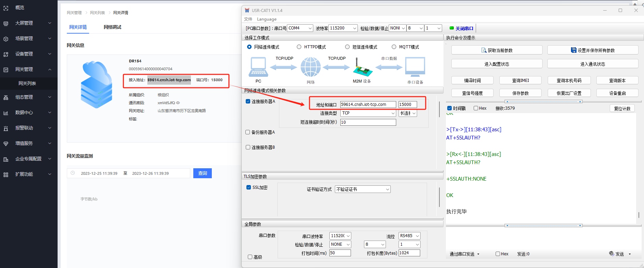Viewport: 644px width, 268px height.
Task: Click the 大屏管理 screen icon
Action: [6, 23]
